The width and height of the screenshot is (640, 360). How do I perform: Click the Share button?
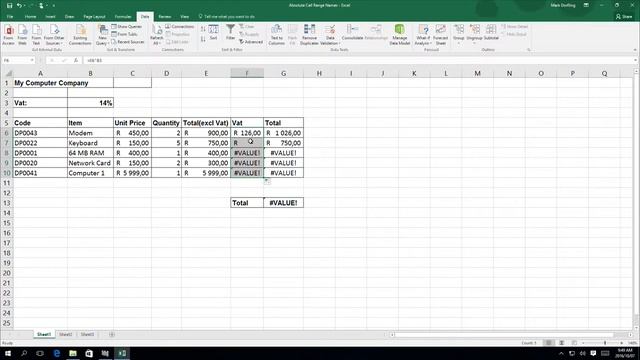(x=624, y=17)
